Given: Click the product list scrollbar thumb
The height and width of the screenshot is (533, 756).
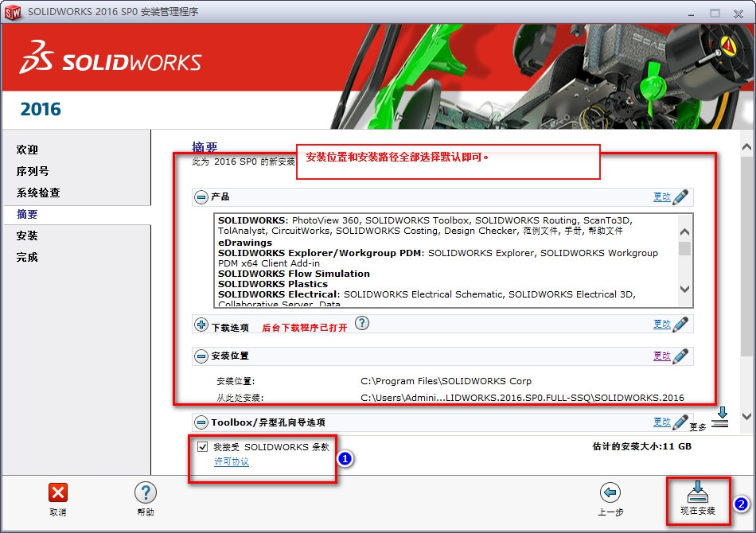Looking at the screenshot, I should pyautogui.click(x=684, y=249).
